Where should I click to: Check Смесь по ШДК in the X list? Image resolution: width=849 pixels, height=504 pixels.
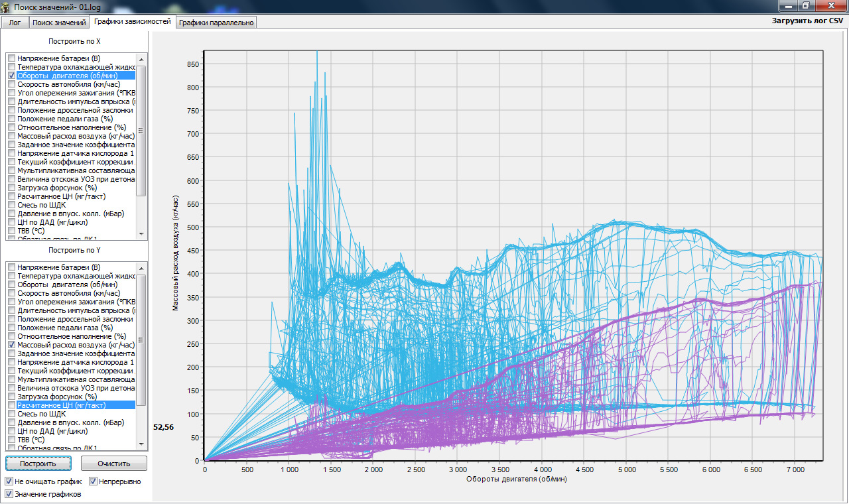click(x=11, y=205)
